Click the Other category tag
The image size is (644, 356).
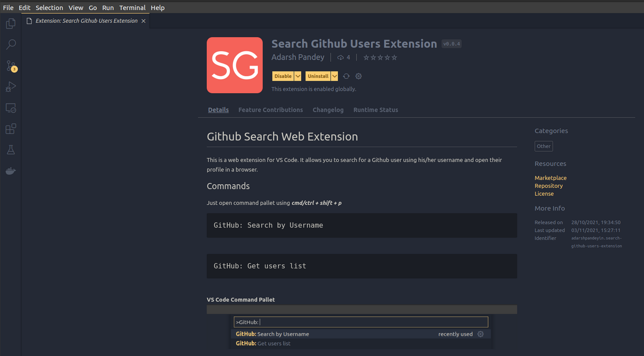544,146
